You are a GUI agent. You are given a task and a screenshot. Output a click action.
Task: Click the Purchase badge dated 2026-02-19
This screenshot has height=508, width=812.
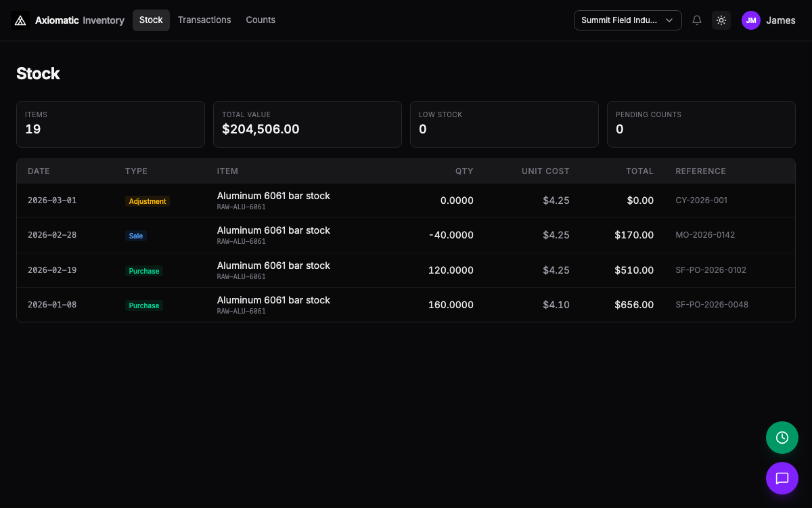[x=144, y=271]
